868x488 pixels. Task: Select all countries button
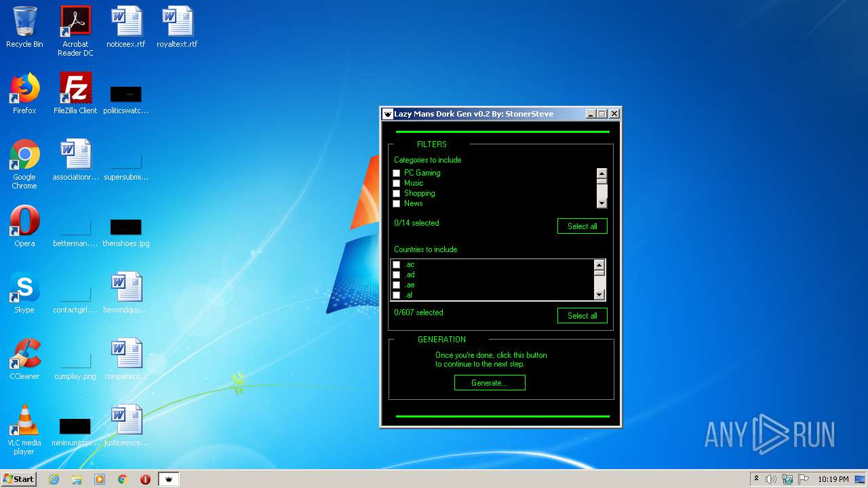click(x=582, y=316)
